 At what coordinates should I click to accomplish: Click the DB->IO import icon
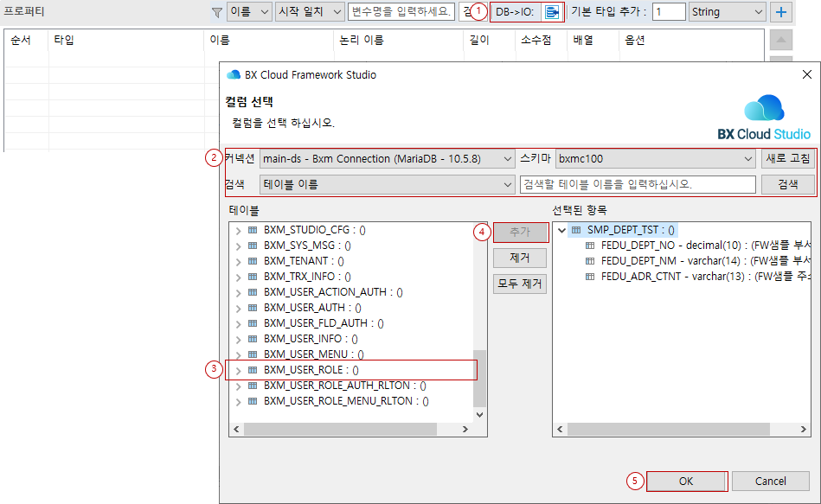554,12
